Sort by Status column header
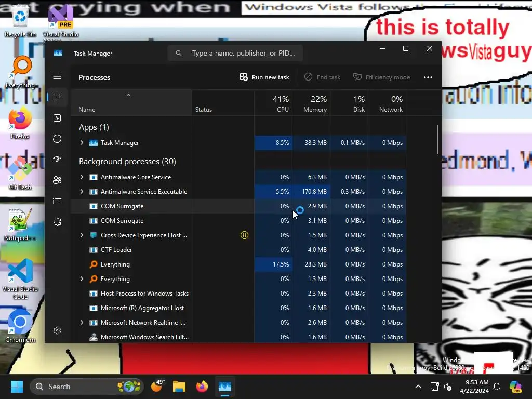532x399 pixels. pos(223,103)
